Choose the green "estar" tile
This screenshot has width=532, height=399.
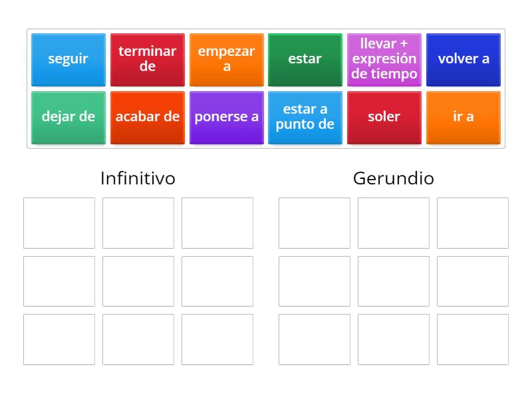(305, 59)
